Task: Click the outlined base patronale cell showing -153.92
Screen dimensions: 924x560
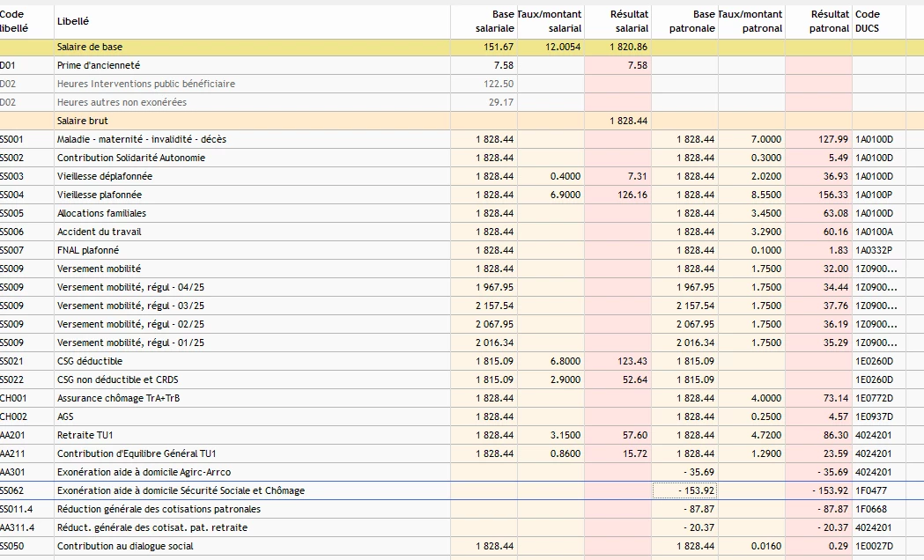Action: [684, 490]
